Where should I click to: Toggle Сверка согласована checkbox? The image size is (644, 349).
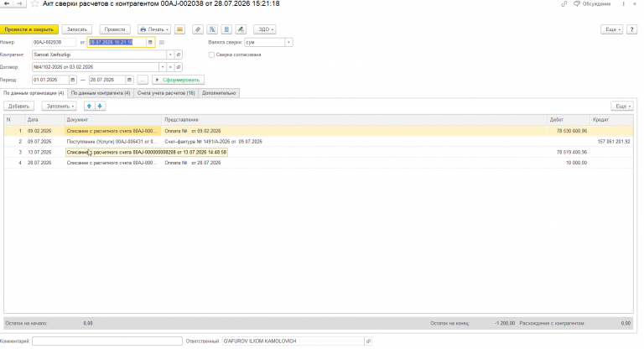point(211,55)
